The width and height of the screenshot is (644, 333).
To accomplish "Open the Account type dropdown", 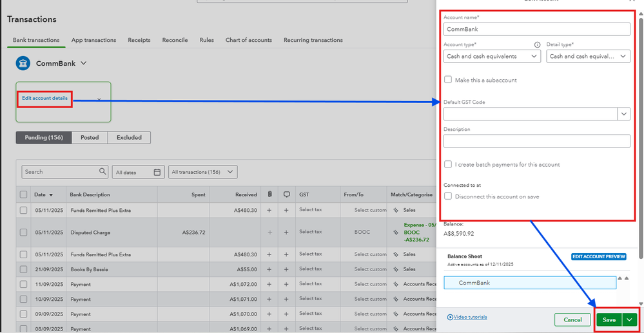I will (x=492, y=56).
